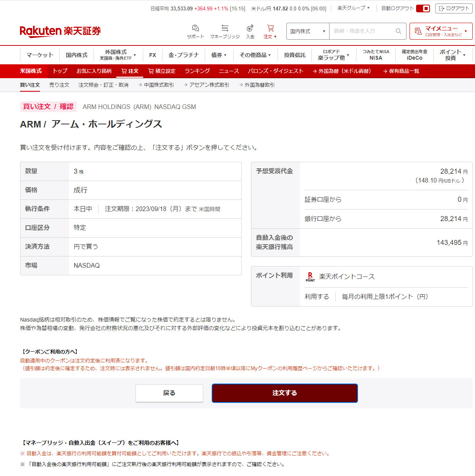Click the deposit (入金) yen icon
This screenshot has height=476, width=475.
[250, 28]
